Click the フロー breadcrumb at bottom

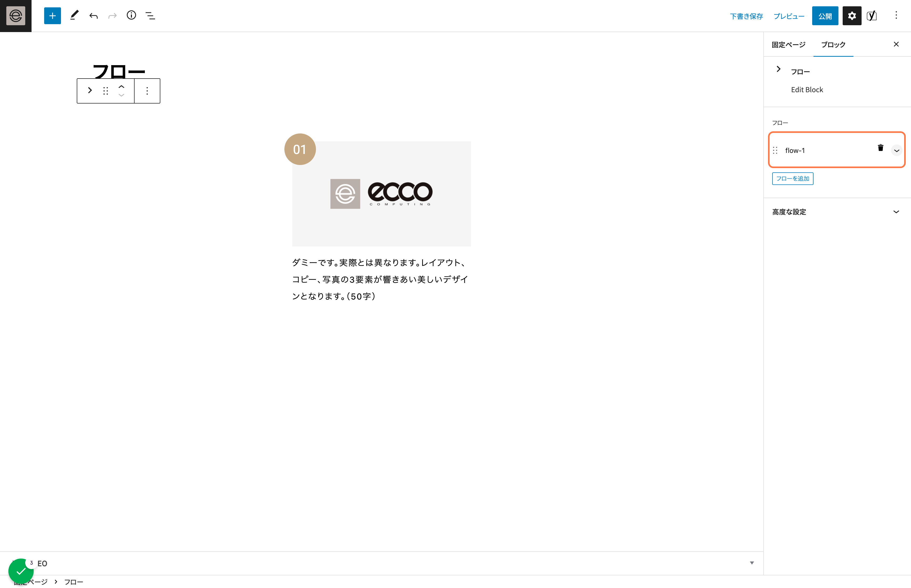(x=73, y=582)
